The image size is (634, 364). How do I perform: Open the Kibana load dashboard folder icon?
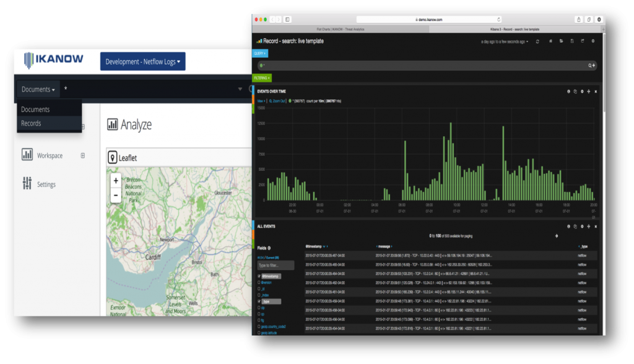click(561, 41)
